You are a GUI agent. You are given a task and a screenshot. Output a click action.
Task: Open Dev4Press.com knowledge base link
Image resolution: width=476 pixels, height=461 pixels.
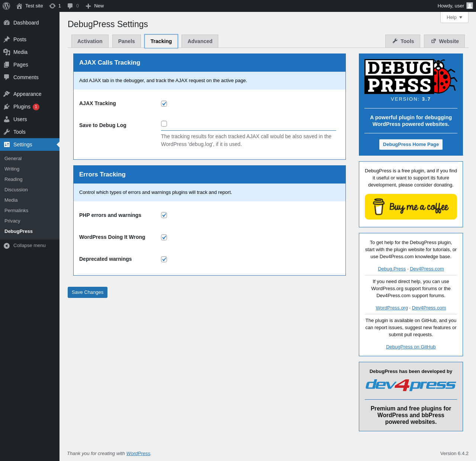tap(427, 269)
